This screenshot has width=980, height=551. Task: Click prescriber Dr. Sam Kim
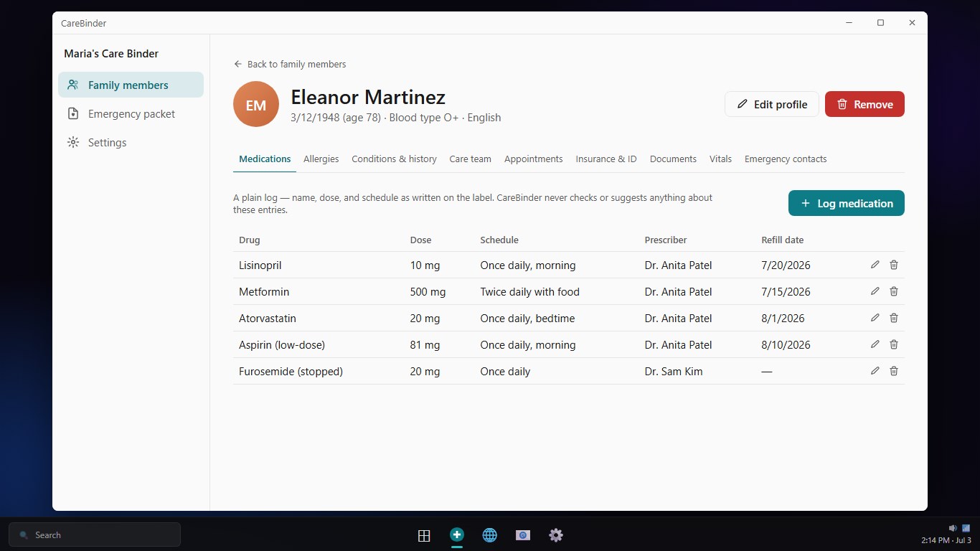click(x=674, y=371)
